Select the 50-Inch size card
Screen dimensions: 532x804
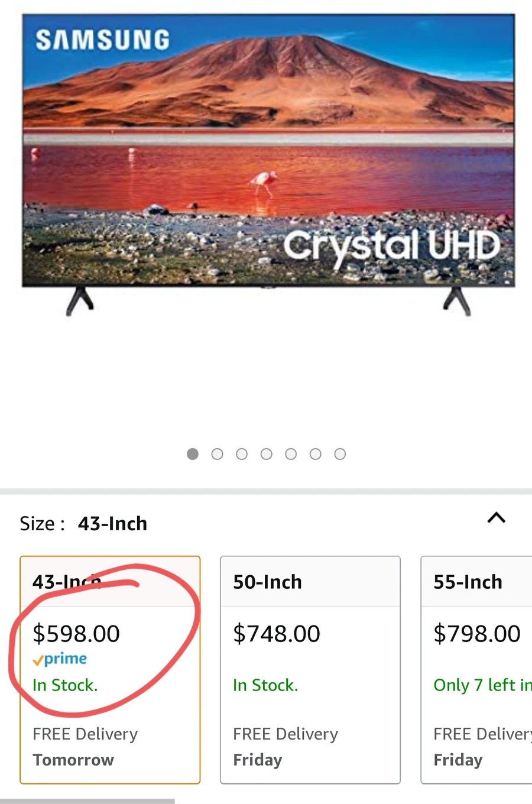pos(310,670)
